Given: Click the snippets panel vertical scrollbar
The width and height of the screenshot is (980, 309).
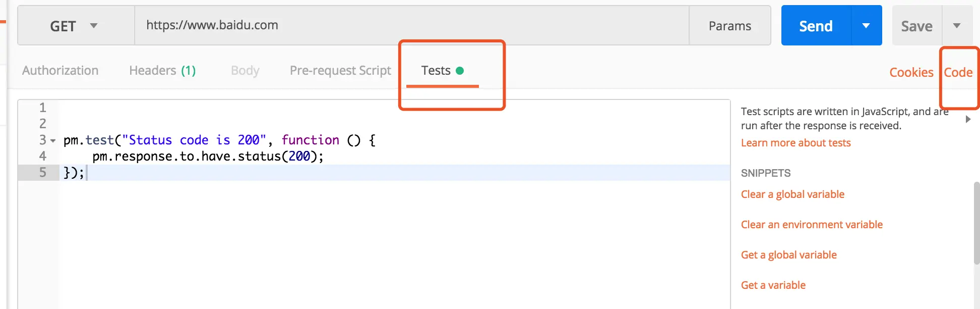Looking at the screenshot, I should pyautogui.click(x=976, y=222).
